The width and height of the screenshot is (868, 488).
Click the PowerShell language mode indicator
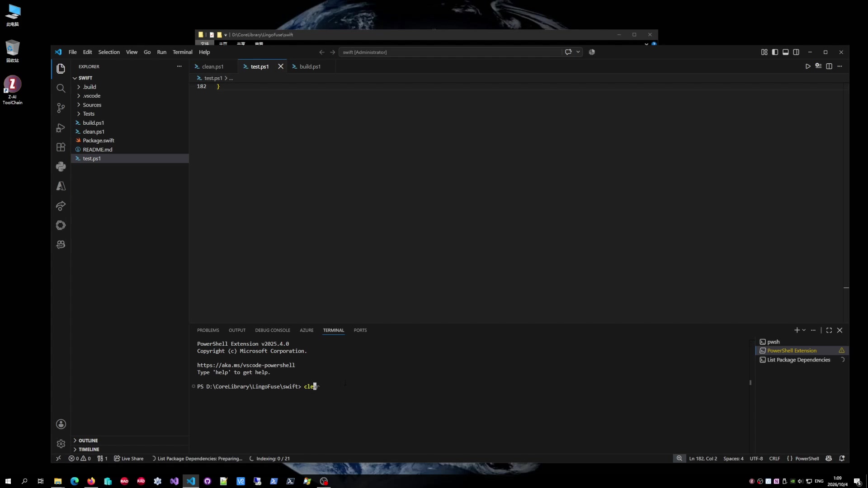(x=807, y=458)
